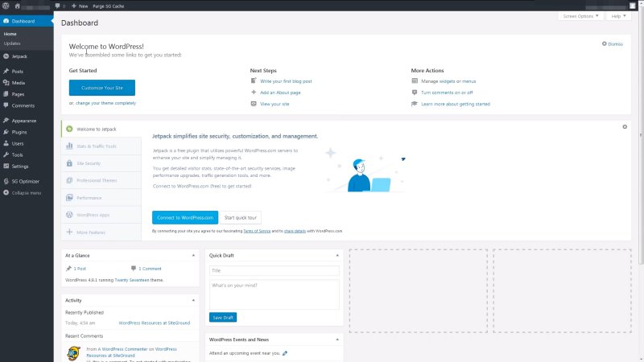Click the Pages sidebar icon
The width and height of the screenshot is (644, 362).
(6, 94)
